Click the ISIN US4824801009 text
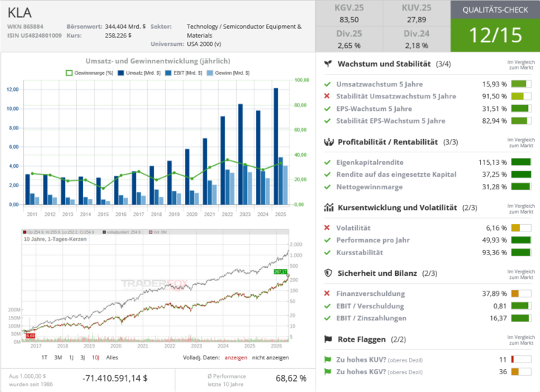 (x=35, y=36)
